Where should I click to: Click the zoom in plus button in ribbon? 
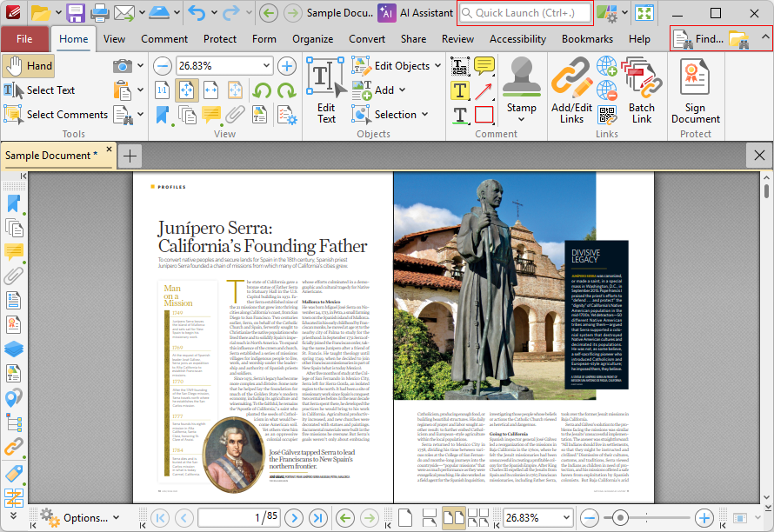[287, 66]
